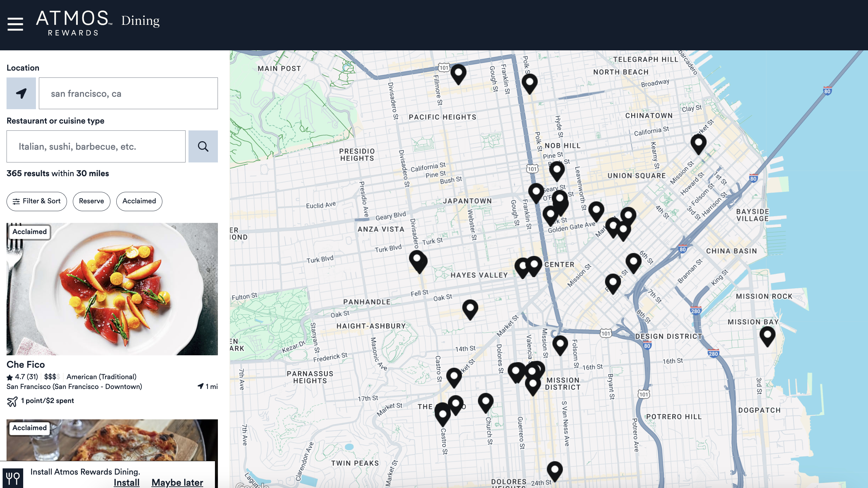Select the map pin near 24th St
The width and height of the screenshot is (868, 488).
click(555, 471)
